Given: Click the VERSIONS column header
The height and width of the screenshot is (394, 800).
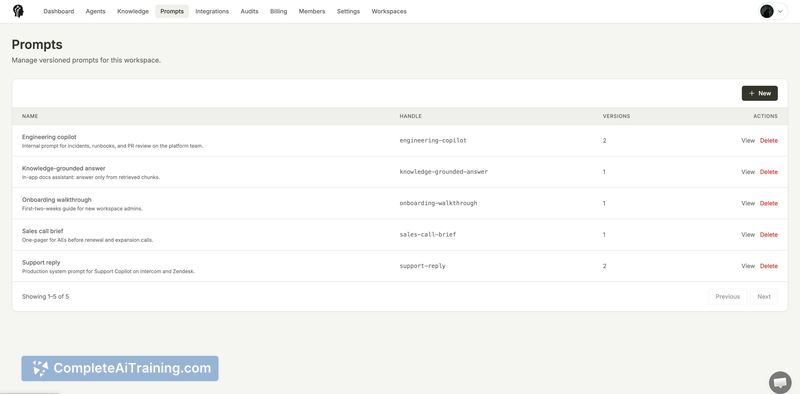Looking at the screenshot, I should point(616,116).
